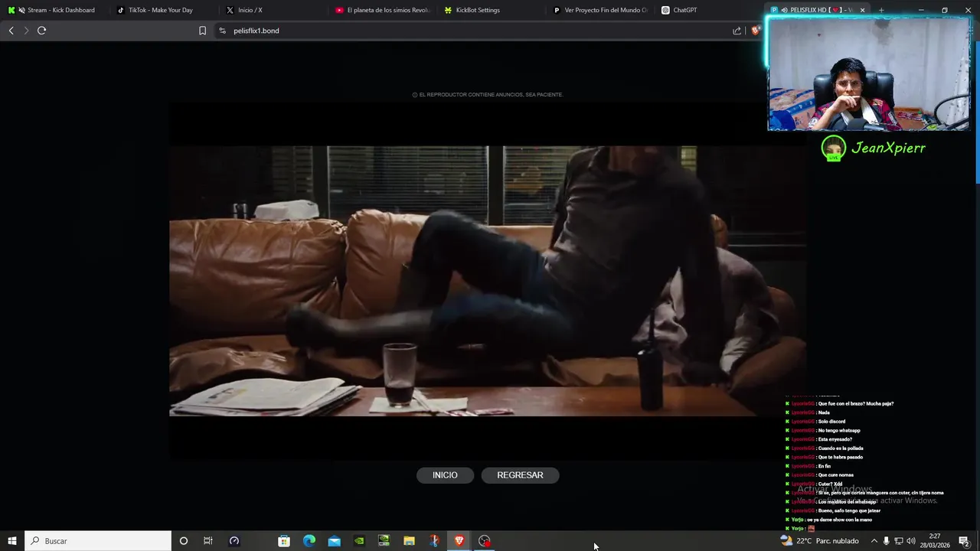Open network settings tray icon
Image resolution: width=980 pixels, height=551 pixels.
(899, 541)
